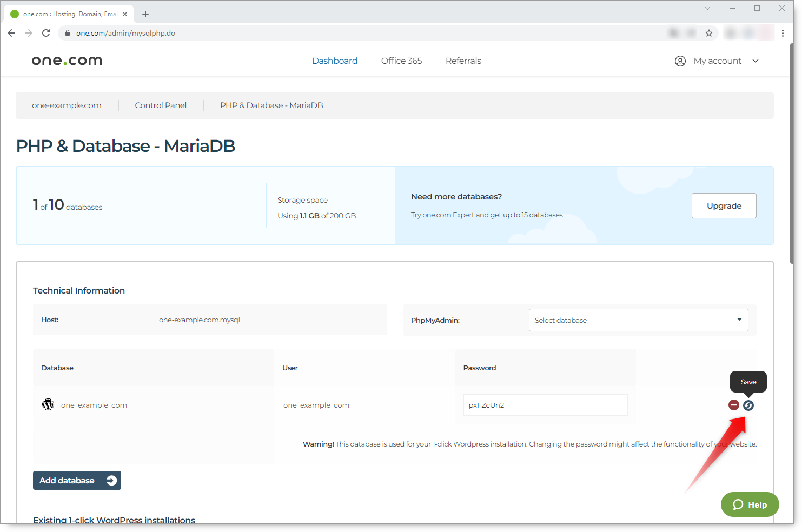Navigate back with the browser arrow
This screenshot has height=532, width=802.
(11, 32)
